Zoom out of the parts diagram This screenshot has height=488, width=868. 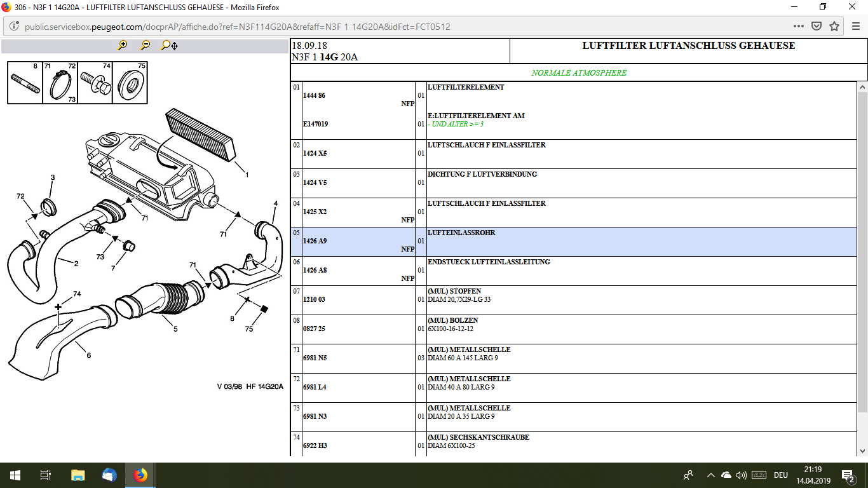click(146, 45)
